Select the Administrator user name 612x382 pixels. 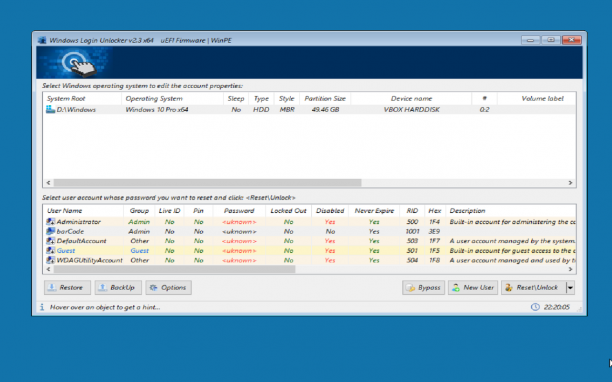click(78, 222)
